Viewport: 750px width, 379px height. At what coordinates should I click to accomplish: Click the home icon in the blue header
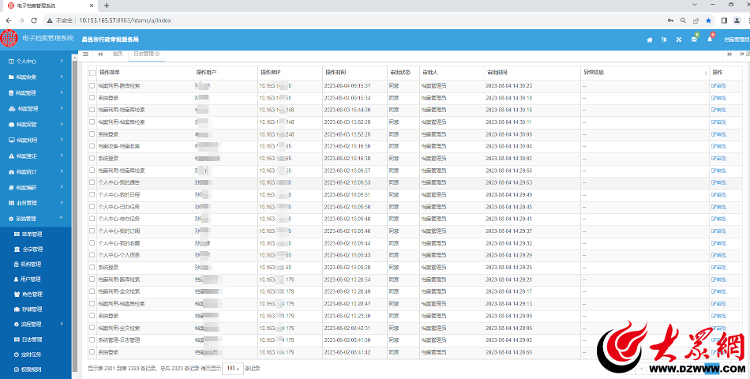pos(650,40)
